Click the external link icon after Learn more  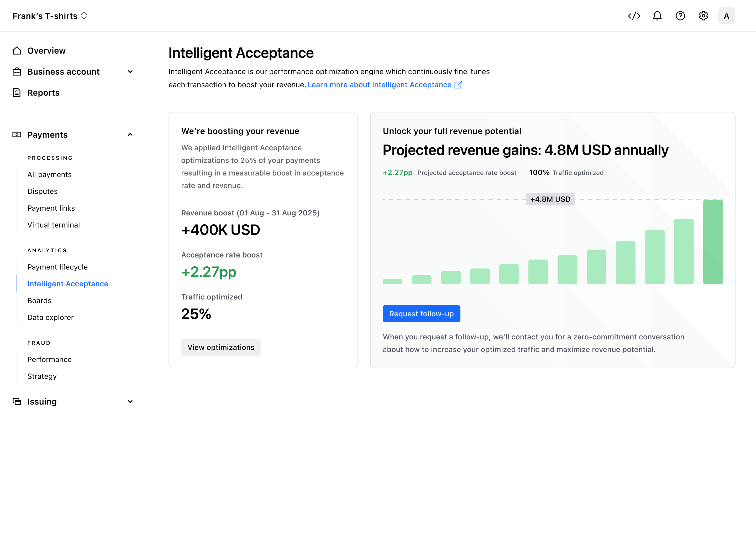click(x=458, y=85)
